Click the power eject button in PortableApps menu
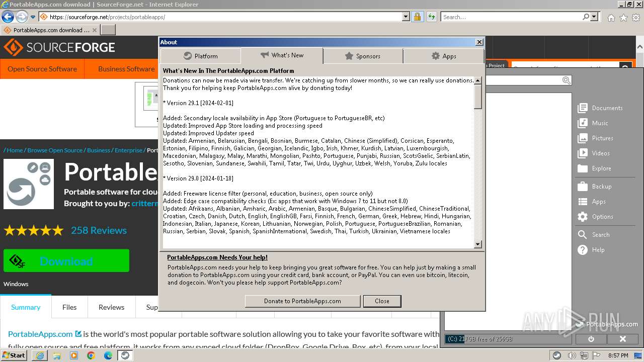This screenshot has width=644, height=362. [591, 339]
